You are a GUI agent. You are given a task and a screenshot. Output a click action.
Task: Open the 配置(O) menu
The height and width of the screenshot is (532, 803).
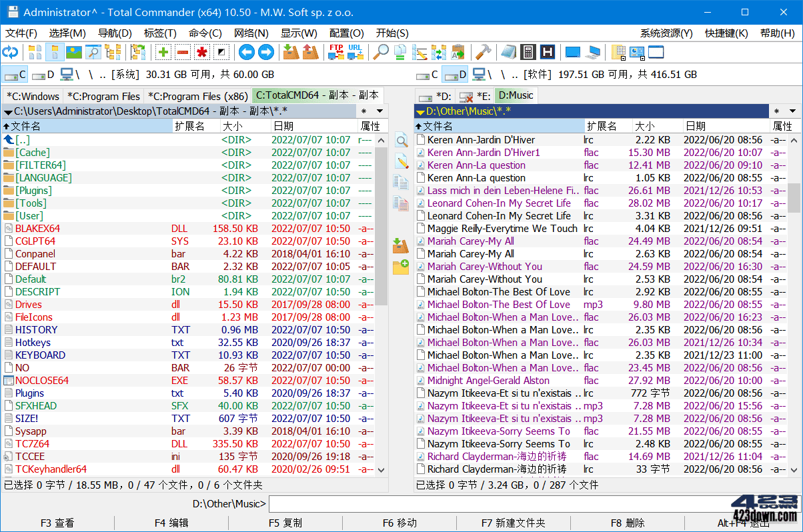346,33
